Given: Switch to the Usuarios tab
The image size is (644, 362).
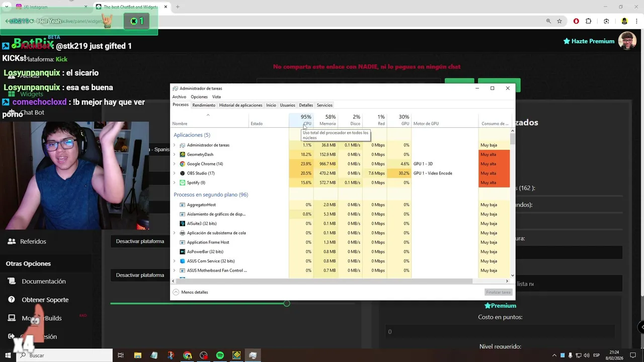Looking at the screenshot, I should [288, 105].
